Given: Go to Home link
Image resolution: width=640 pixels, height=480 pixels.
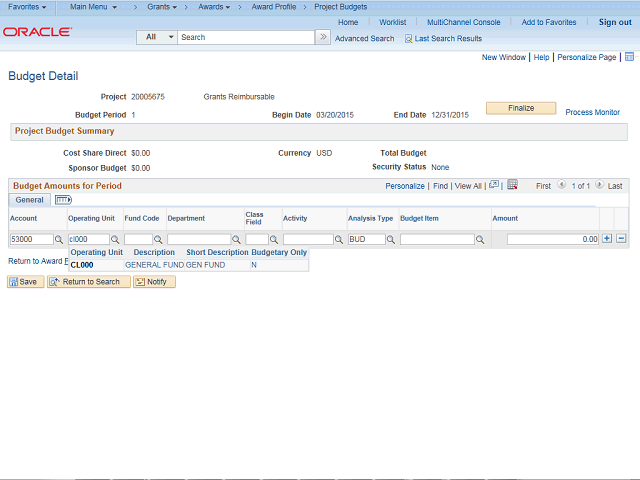Looking at the screenshot, I should click(348, 22).
